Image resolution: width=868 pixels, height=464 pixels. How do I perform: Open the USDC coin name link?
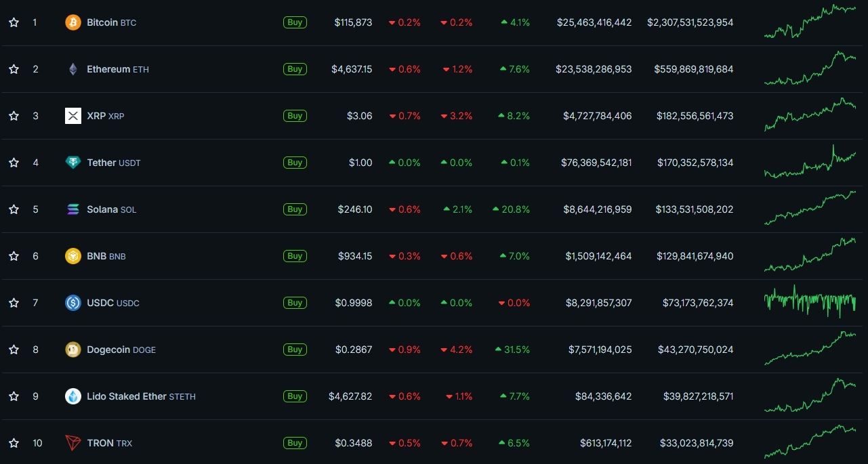pos(100,303)
